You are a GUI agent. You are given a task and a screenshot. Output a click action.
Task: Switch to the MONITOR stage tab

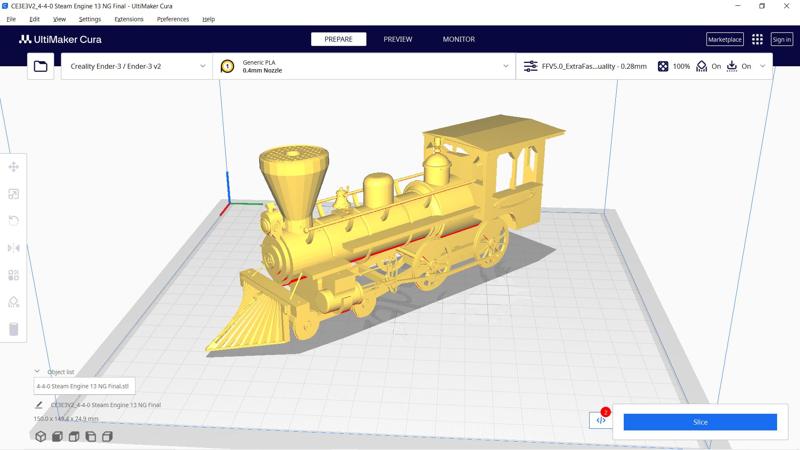(459, 39)
